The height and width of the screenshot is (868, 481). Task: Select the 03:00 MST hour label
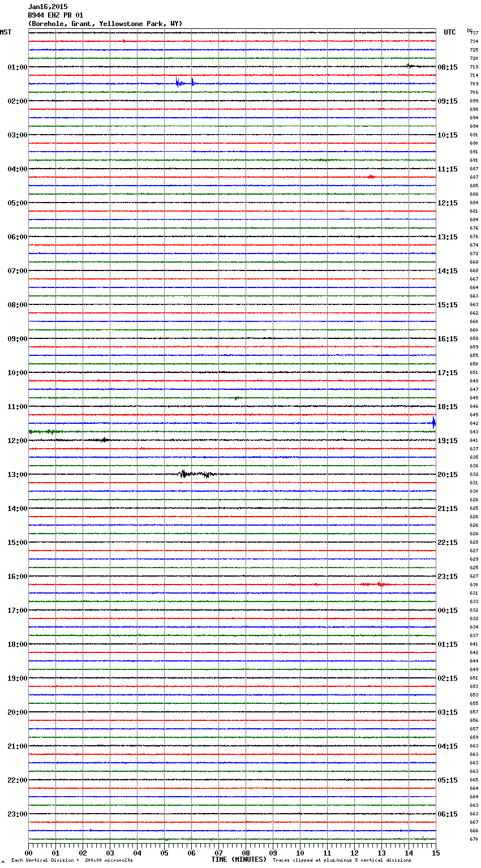tap(18, 135)
